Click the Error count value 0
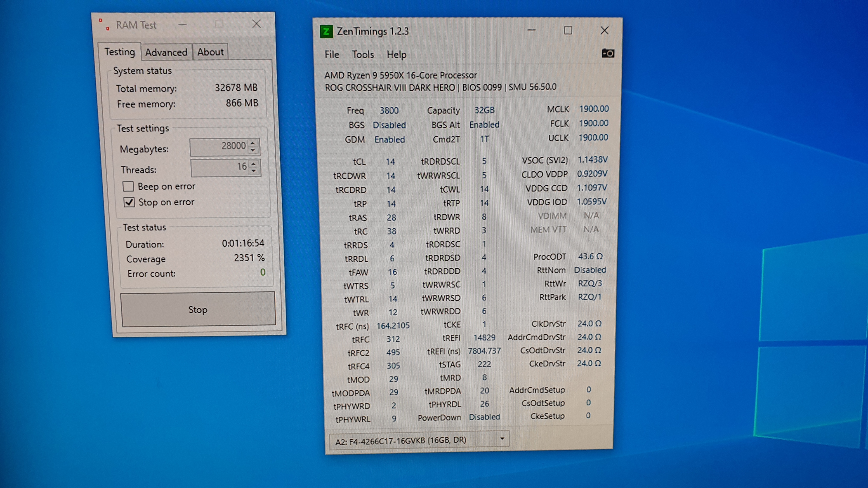The height and width of the screenshot is (488, 868). pyautogui.click(x=263, y=272)
